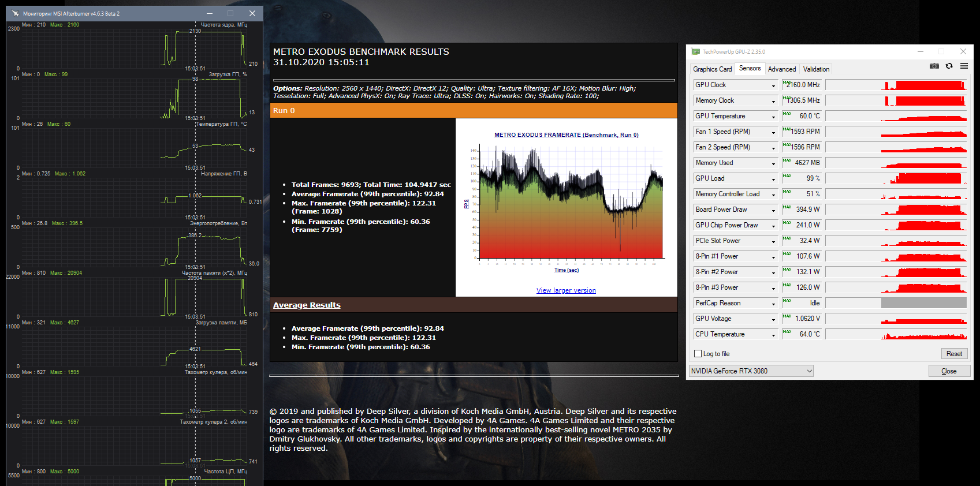The height and width of the screenshot is (486, 980).
Task: Open the GPU-Z hamburger menu icon
Action: point(964,66)
